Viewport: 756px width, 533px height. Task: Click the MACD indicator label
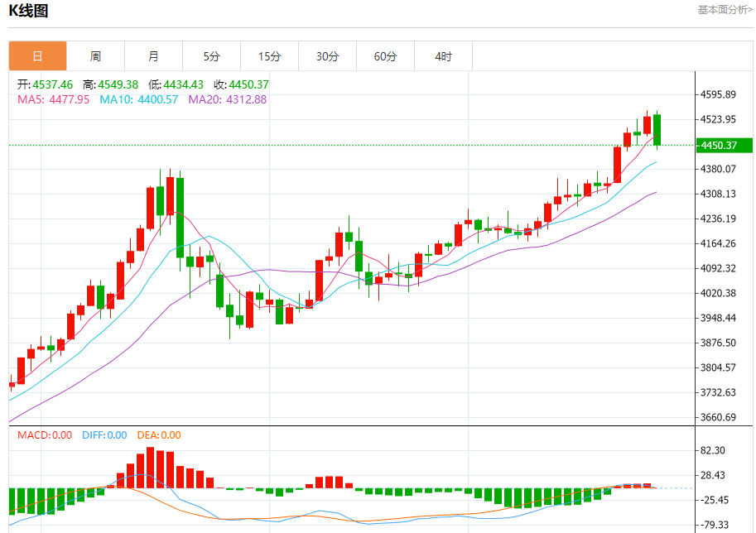pos(45,435)
